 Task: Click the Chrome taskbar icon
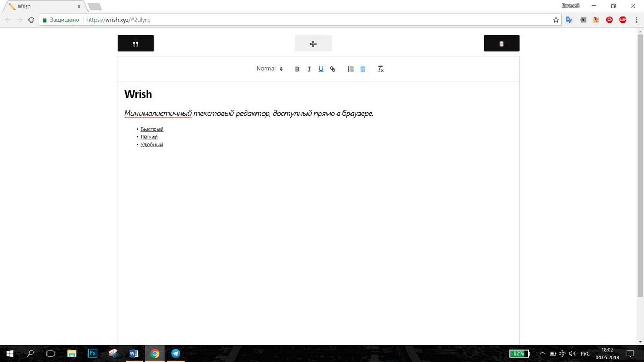pos(155,353)
